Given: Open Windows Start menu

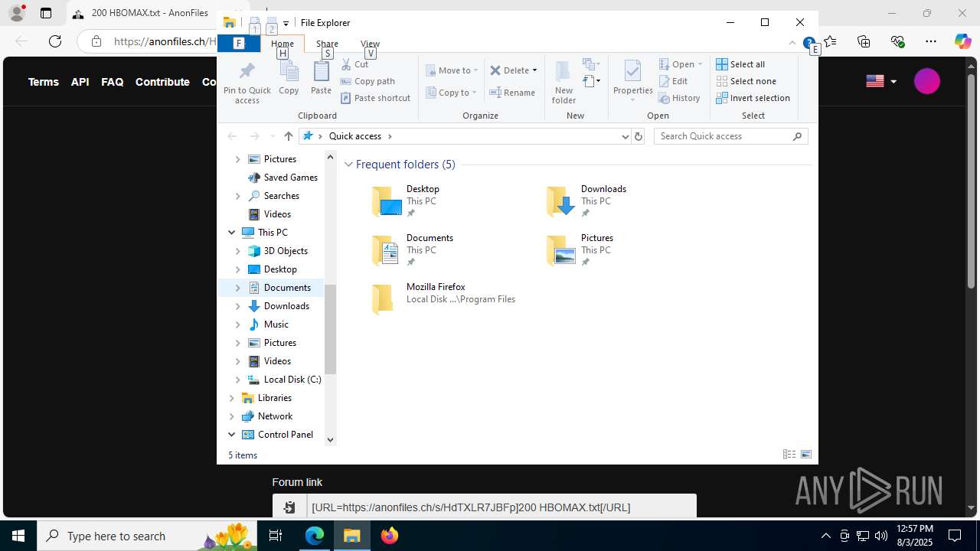Looking at the screenshot, I should (x=18, y=536).
